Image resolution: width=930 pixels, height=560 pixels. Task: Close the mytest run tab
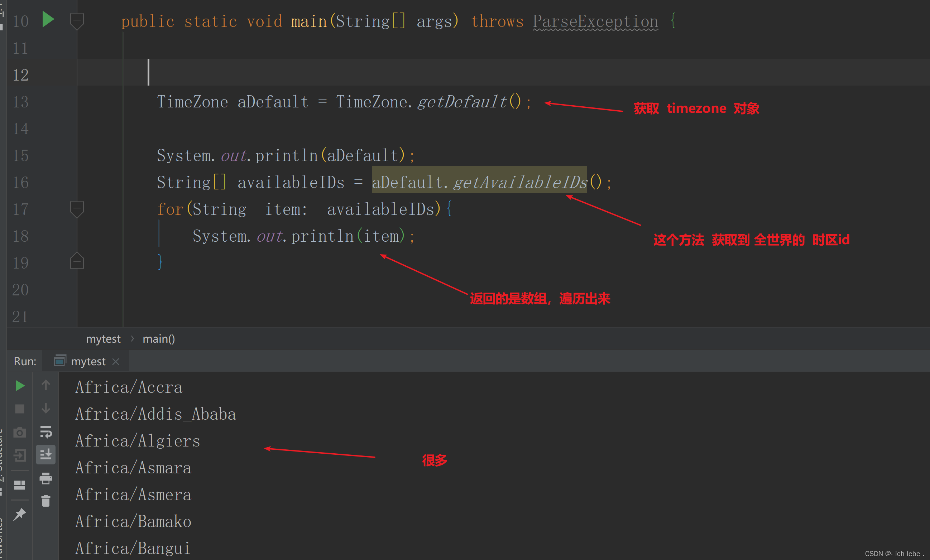click(116, 362)
